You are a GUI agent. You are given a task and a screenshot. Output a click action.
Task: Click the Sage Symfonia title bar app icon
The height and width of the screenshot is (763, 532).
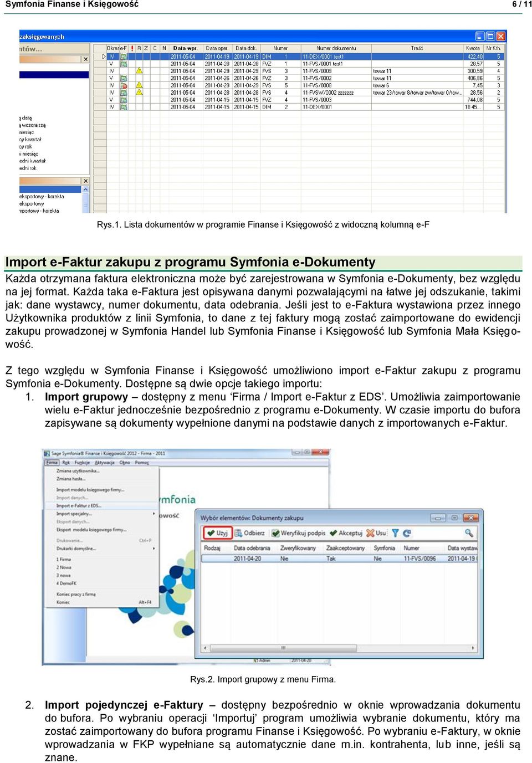tap(47, 453)
